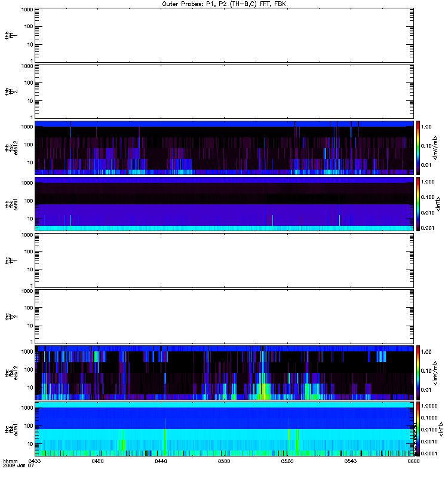Click the 'thb fbk scm1' y-axis panel label
Image resolution: width=448 pixels, height=478 pixels.
tap(11, 204)
